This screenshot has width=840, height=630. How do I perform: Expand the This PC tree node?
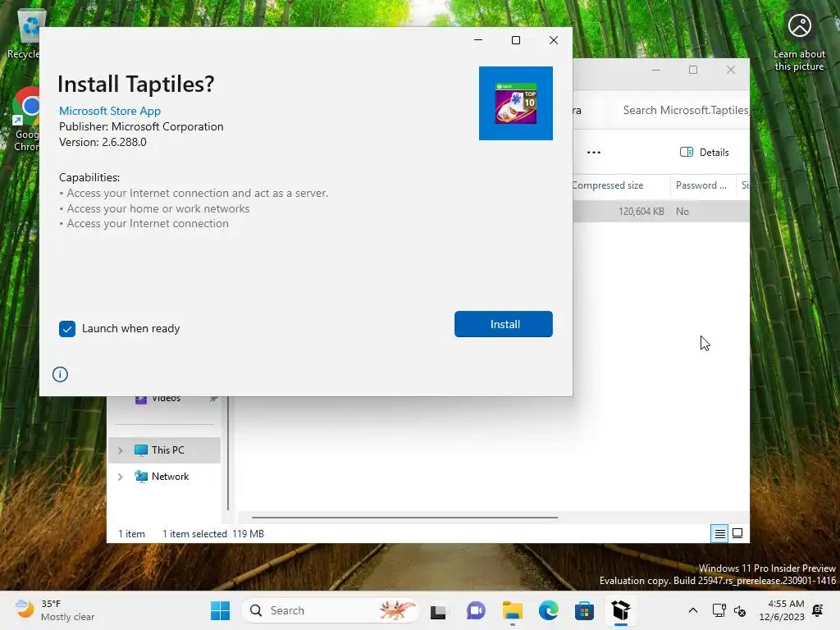point(121,450)
